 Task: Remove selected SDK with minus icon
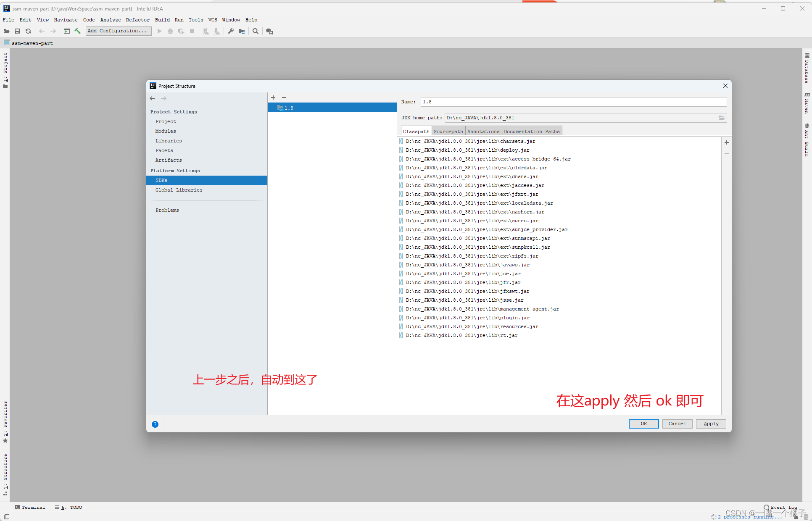click(284, 97)
